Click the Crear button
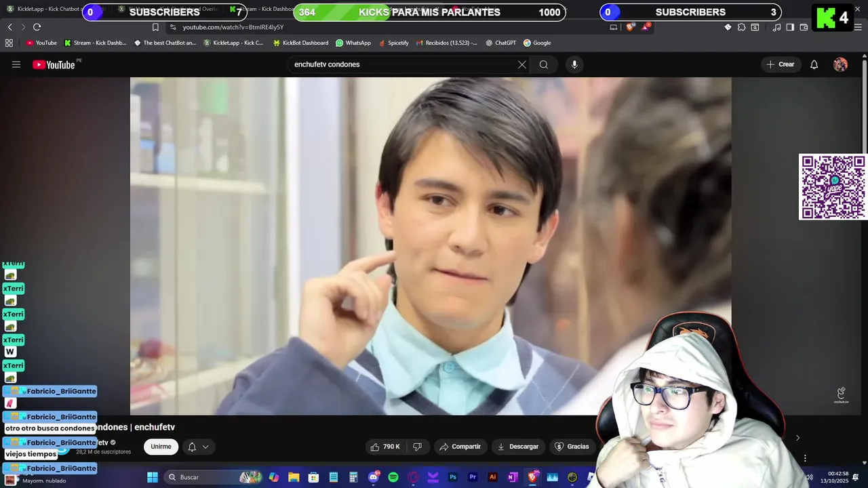Viewport: 868px width, 488px height. (781, 64)
